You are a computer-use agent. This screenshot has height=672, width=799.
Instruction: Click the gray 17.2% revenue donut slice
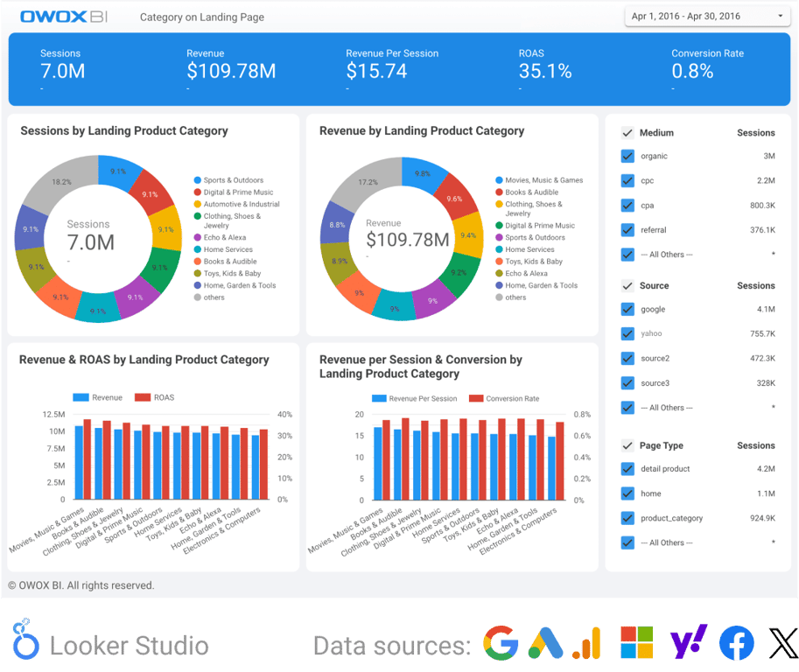tap(367, 182)
